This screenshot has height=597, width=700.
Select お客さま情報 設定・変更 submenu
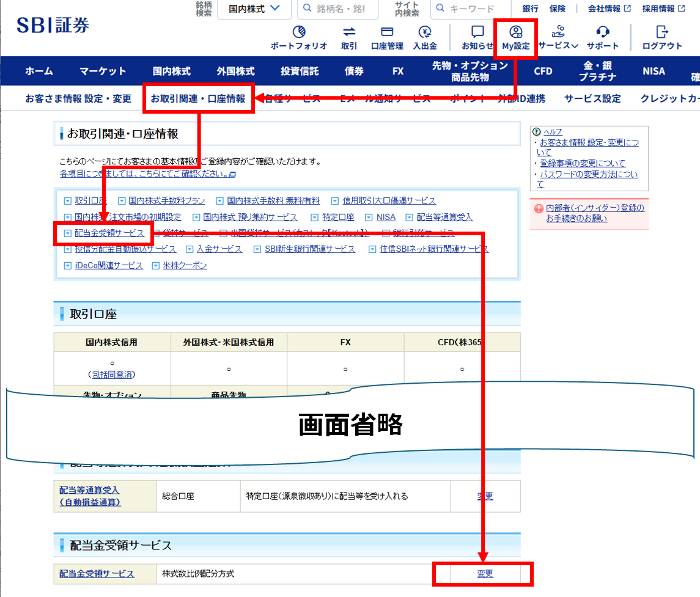click(78, 98)
